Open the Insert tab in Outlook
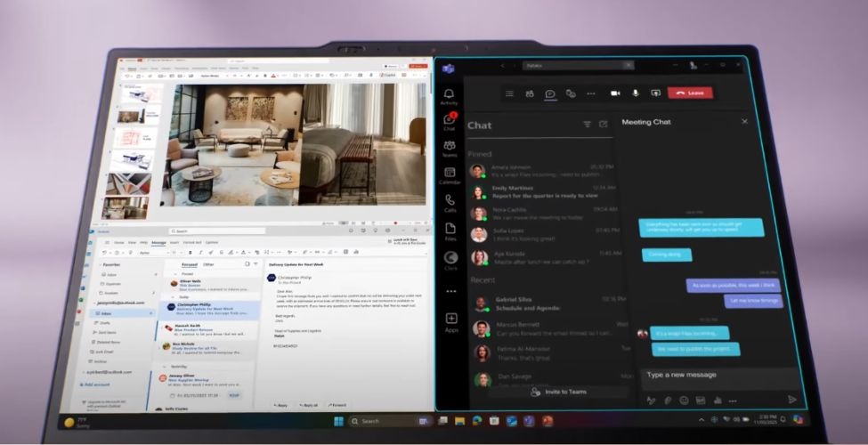 174,242
